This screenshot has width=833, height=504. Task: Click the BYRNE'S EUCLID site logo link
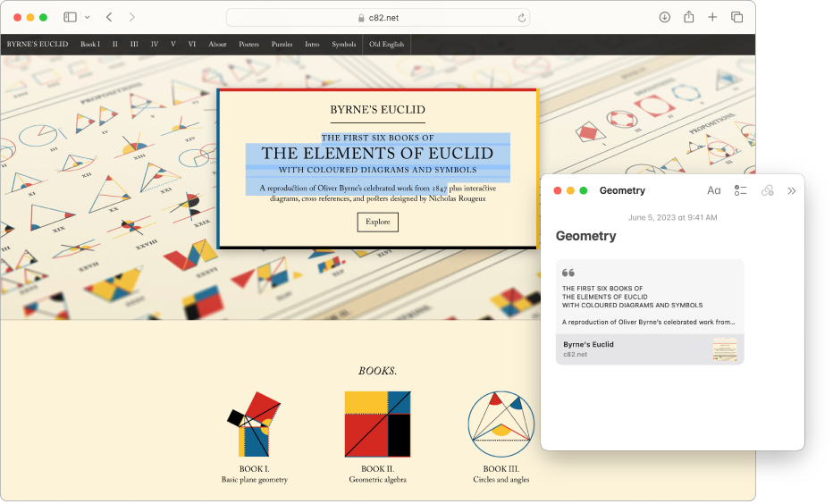pos(38,44)
